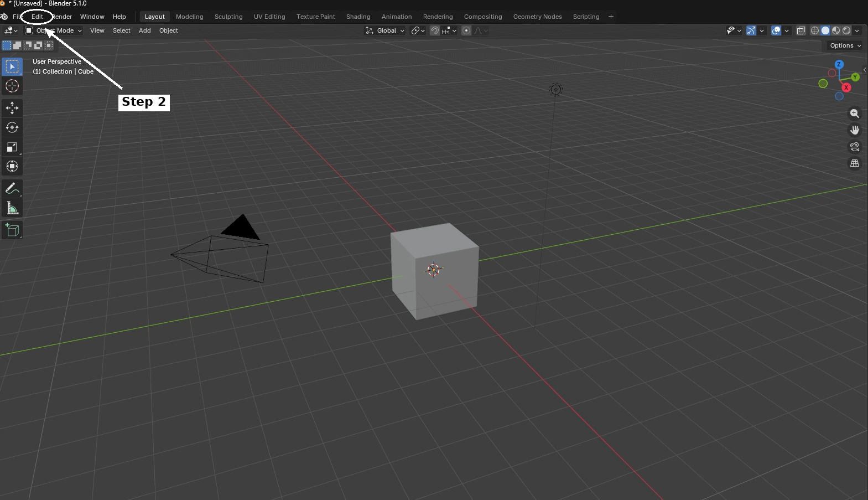Switch to Solid viewport shading
This screenshot has height=500, width=868.
[x=825, y=30]
